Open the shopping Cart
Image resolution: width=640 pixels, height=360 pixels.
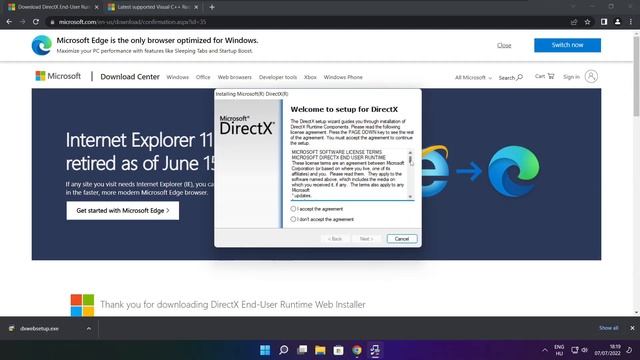point(544,76)
